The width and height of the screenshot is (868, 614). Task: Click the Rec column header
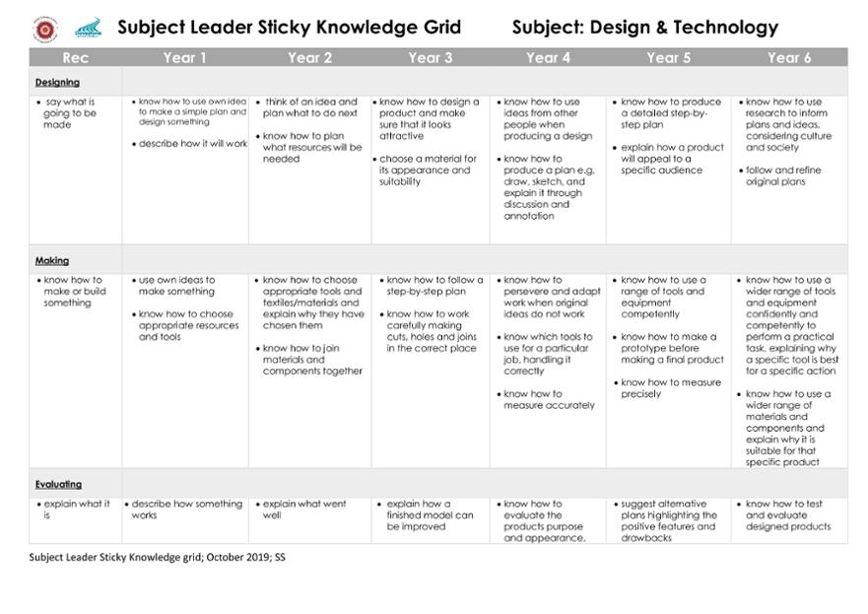(x=75, y=57)
